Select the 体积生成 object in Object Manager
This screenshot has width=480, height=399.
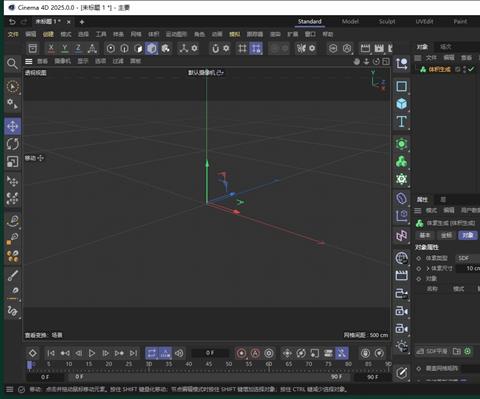(440, 69)
